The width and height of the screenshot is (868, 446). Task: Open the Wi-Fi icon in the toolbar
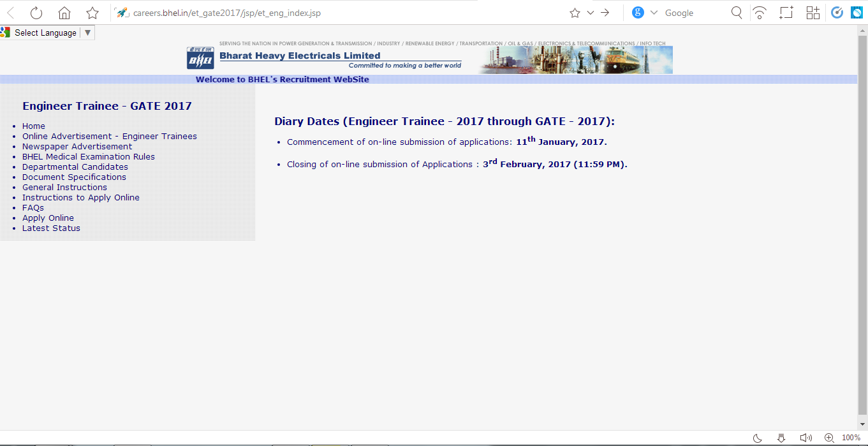[x=760, y=13]
